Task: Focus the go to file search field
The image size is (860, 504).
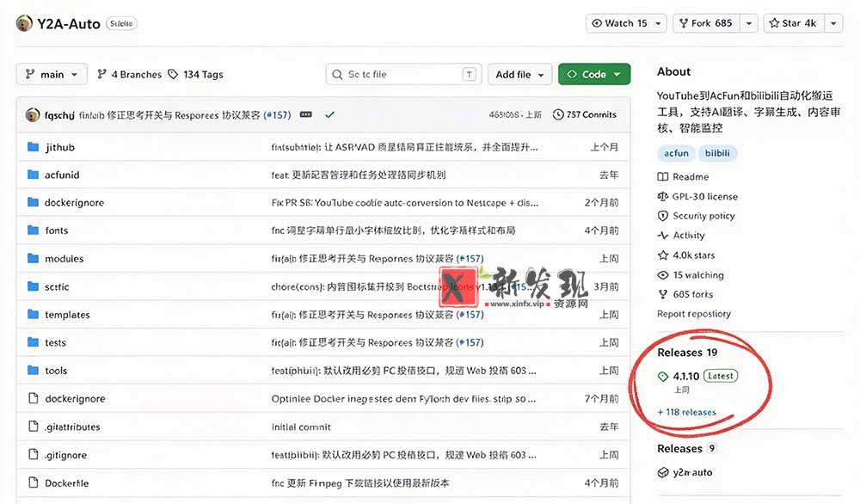Action: point(403,74)
